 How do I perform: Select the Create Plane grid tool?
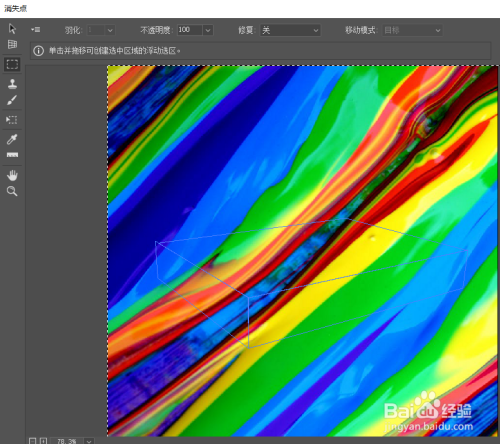tap(12, 44)
